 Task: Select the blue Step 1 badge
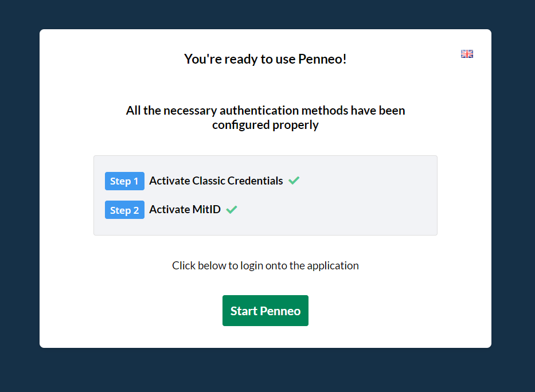click(x=124, y=181)
